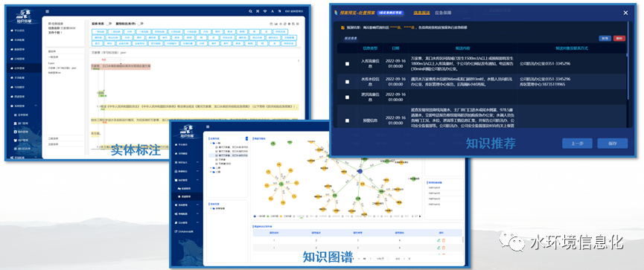Click fullscreen icon in annotation top bar
This screenshot has width=644, height=270.
click(x=258, y=11)
